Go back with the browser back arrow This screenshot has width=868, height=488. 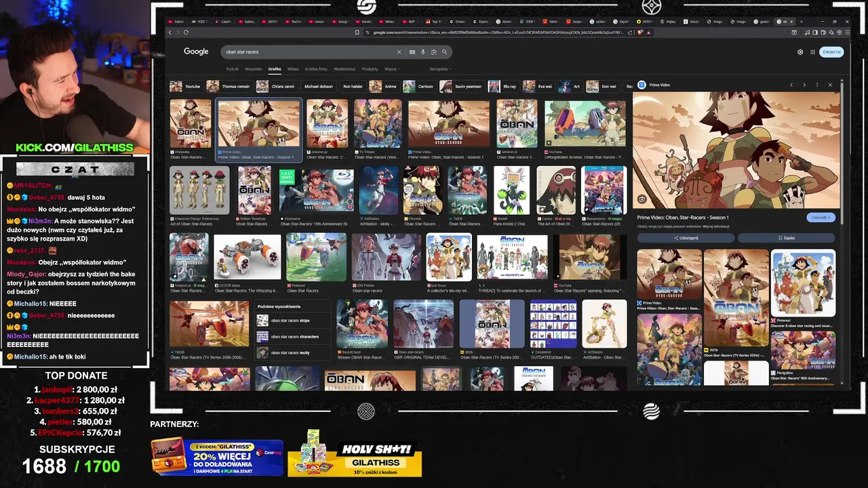tap(170, 32)
